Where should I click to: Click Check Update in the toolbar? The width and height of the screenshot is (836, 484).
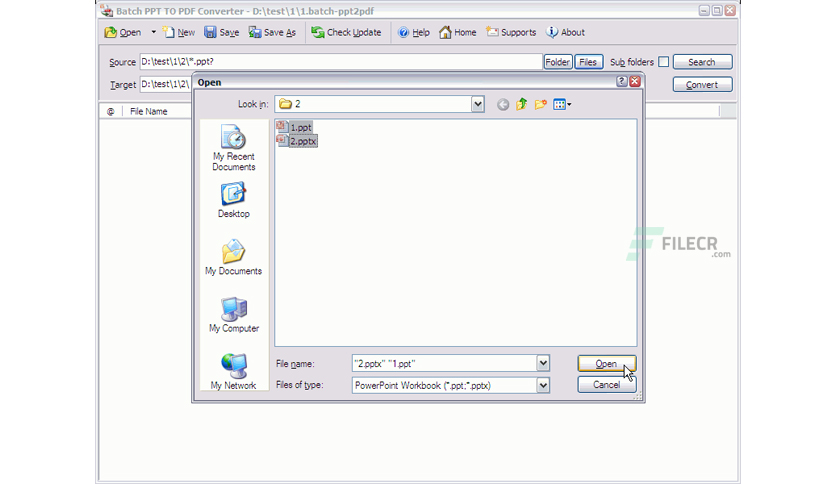347,33
